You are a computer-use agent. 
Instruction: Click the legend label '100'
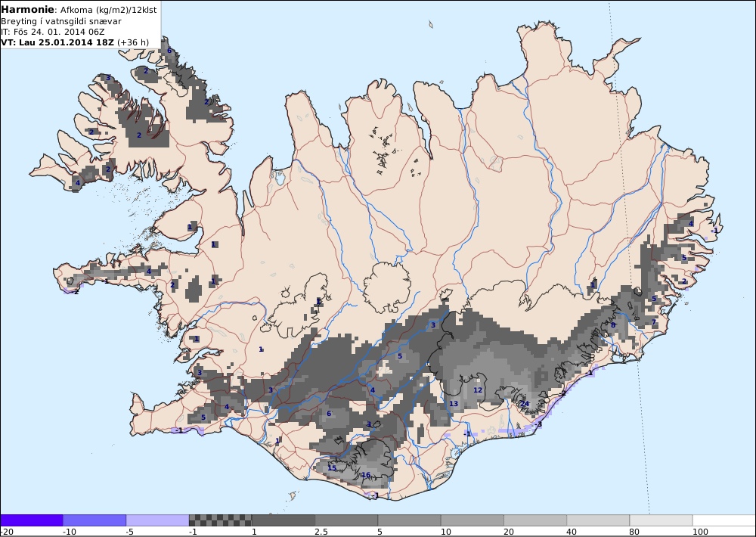[x=700, y=532]
